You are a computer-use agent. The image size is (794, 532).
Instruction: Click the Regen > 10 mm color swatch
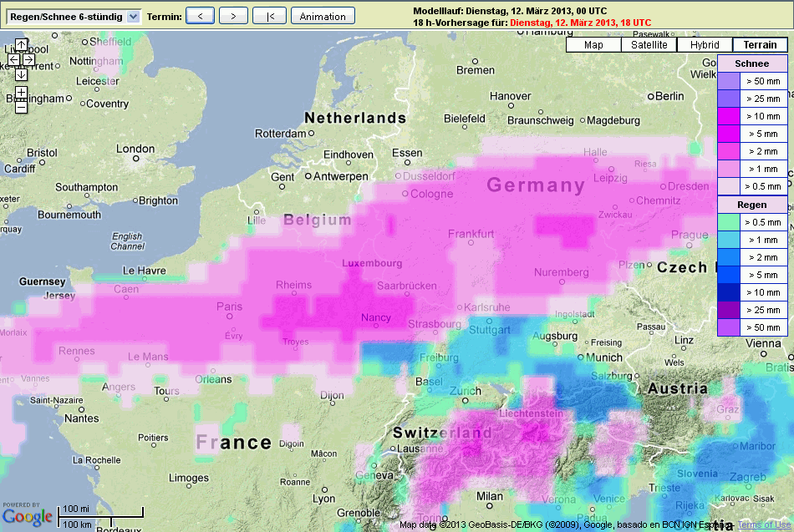(x=729, y=292)
